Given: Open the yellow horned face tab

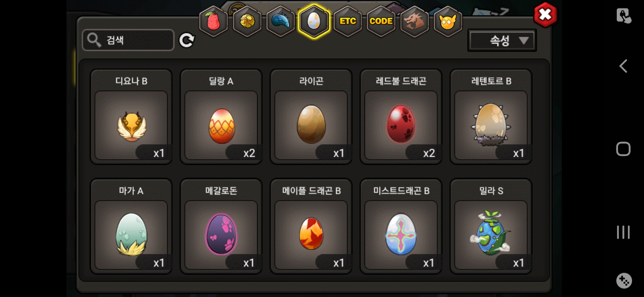Looking at the screenshot, I should [448, 21].
